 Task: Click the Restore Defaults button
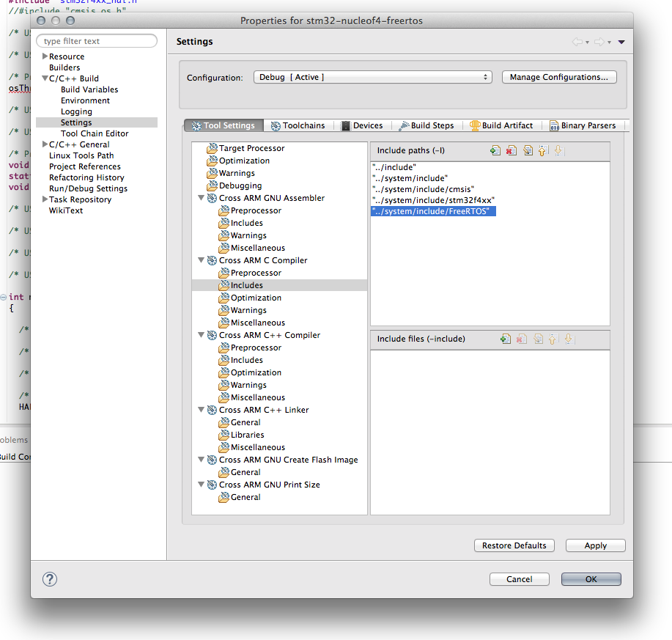coord(514,545)
